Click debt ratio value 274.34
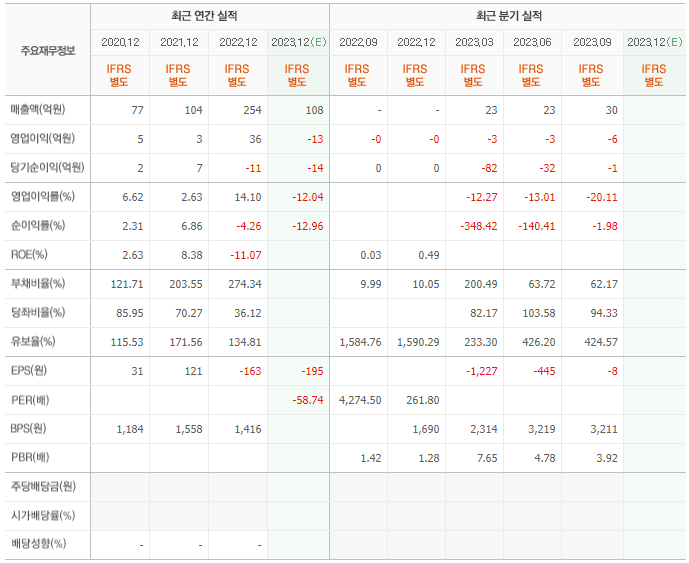This screenshot has height=563, width=689. coord(245,284)
